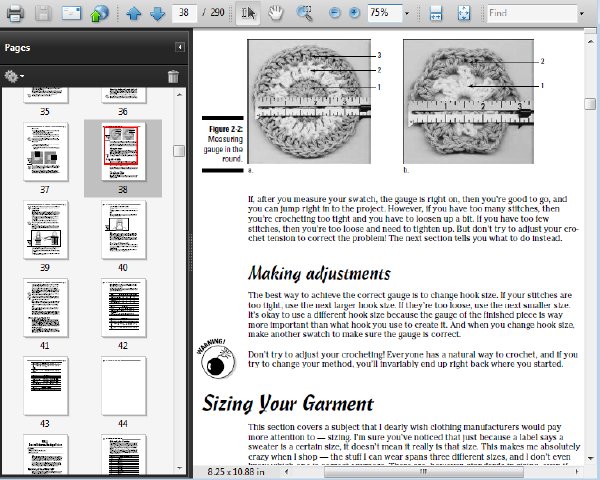Viewport: 600px width, 480px height.
Task: Click the Email envelope icon
Action: [x=72, y=13]
